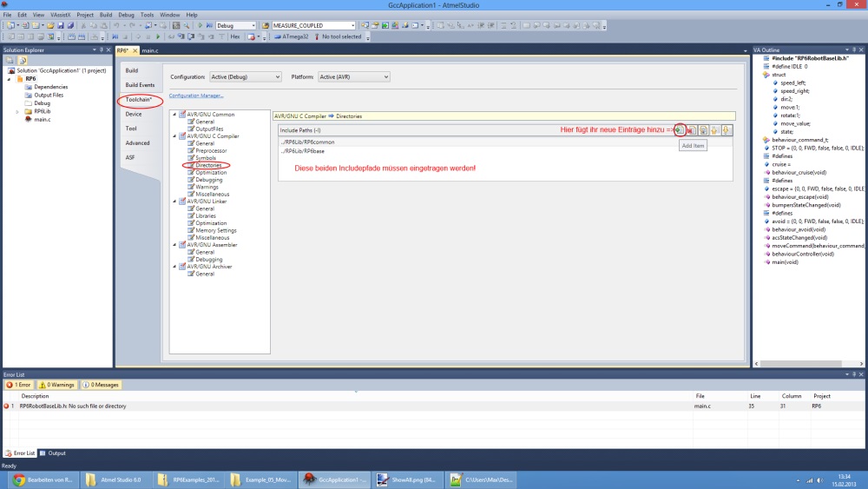Screen dimensions: 868x489
Task: Click the Show All Files icon in Solution Explorer
Action: [22, 60]
